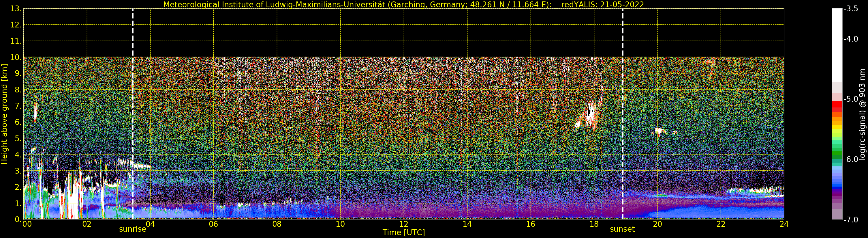Click the '5.' height axis tick label
Image resolution: width=868 pixels, height=238 pixels.
point(18,138)
